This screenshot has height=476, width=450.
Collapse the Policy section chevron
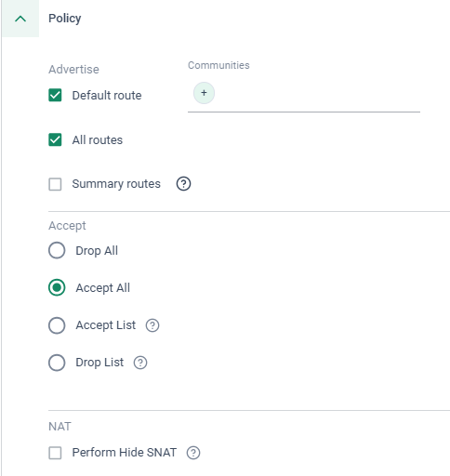[20, 19]
